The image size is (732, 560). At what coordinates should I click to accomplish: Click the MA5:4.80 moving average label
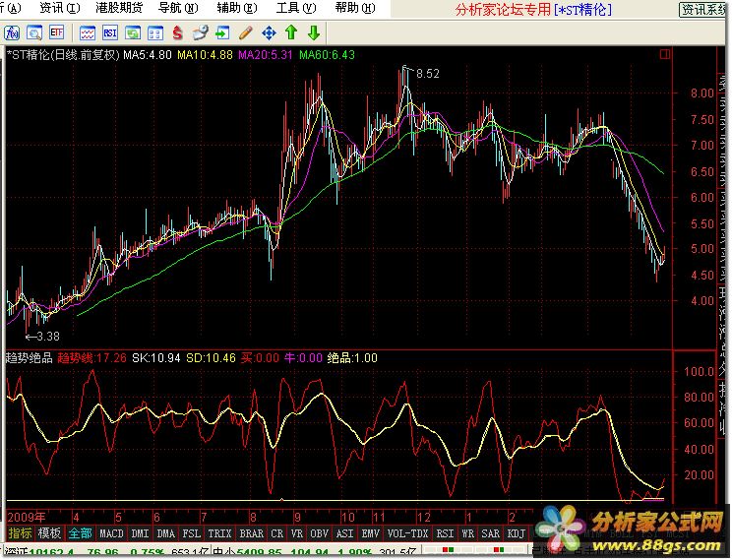pyautogui.click(x=148, y=55)
